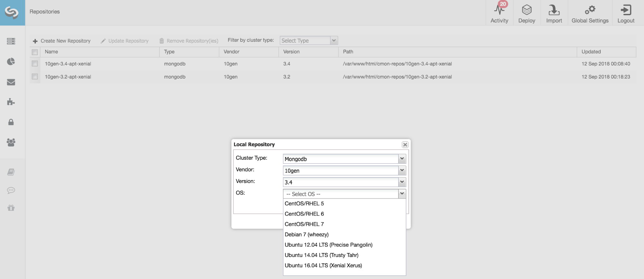Viewport: 644px width, 279px height.
Task: Open the Deploy icon
Action: 527,10
